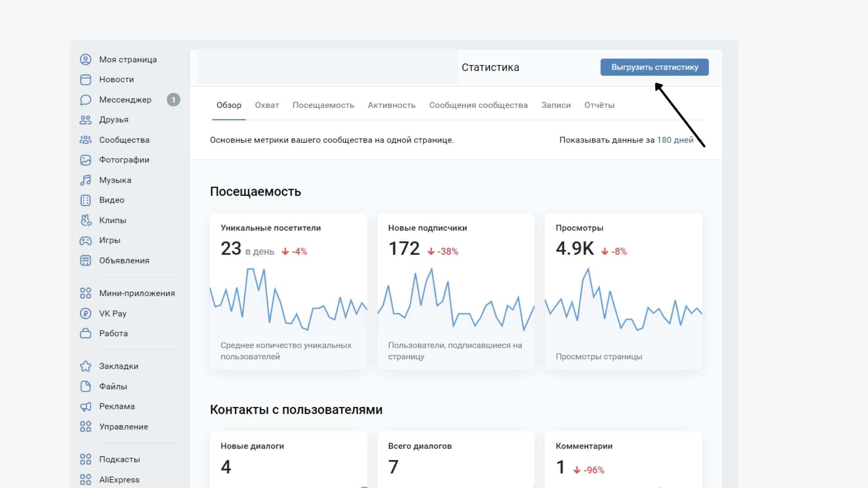The width and height of the screenshot is (868, 488).
Task: Click the Просмотры chart card
Action: click(x=623, y=291)
